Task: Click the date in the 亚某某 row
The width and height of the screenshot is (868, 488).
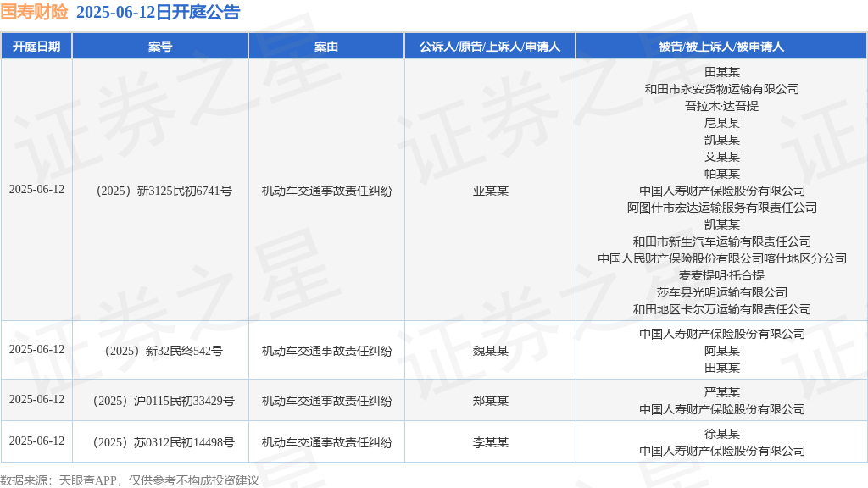Action: (36, 189)
